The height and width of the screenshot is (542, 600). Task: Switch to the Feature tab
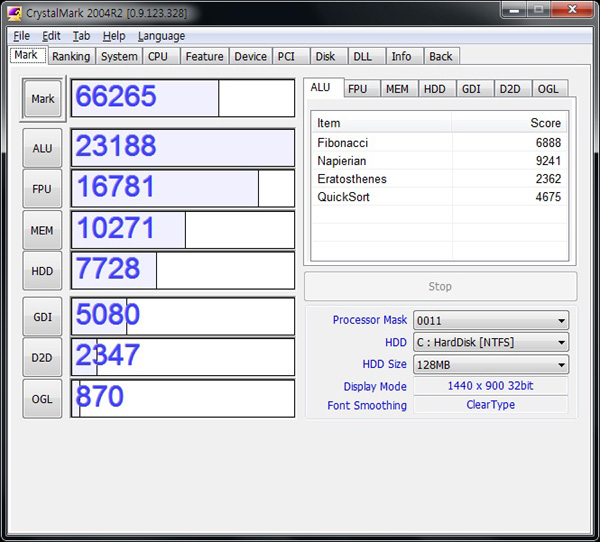point(205,56)
